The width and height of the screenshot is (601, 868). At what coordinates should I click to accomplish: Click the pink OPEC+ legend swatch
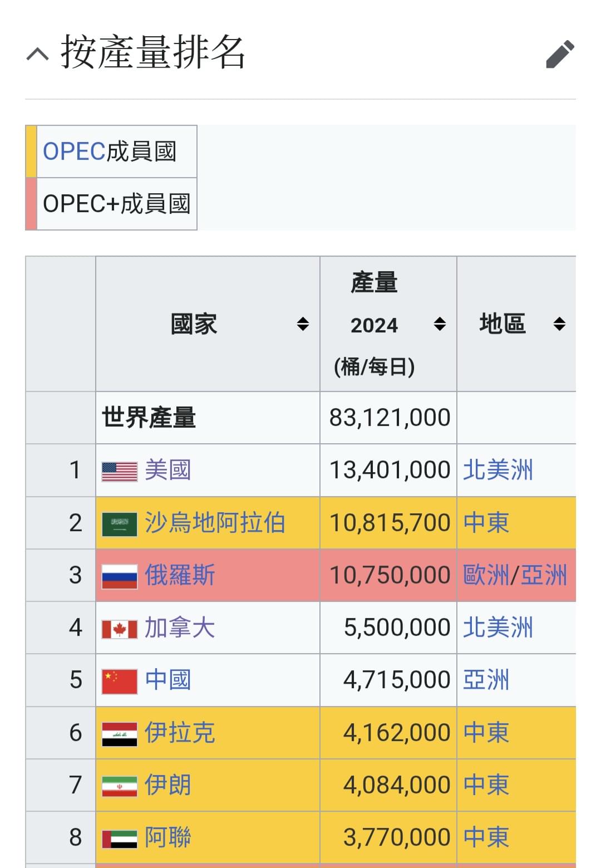[x=31, y=204]
